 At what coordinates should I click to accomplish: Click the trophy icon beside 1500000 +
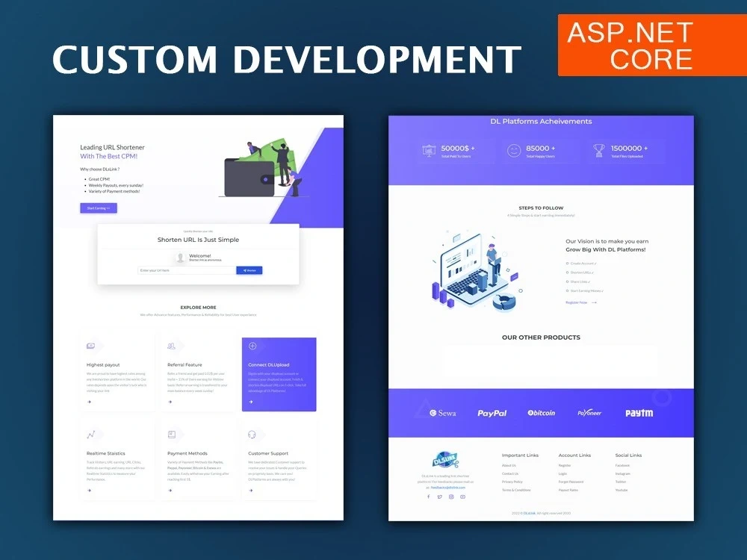[599, 151]
